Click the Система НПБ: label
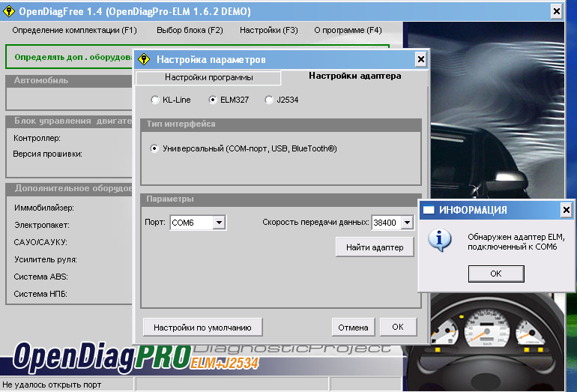577x392 pixels. (x=40, y=294)
